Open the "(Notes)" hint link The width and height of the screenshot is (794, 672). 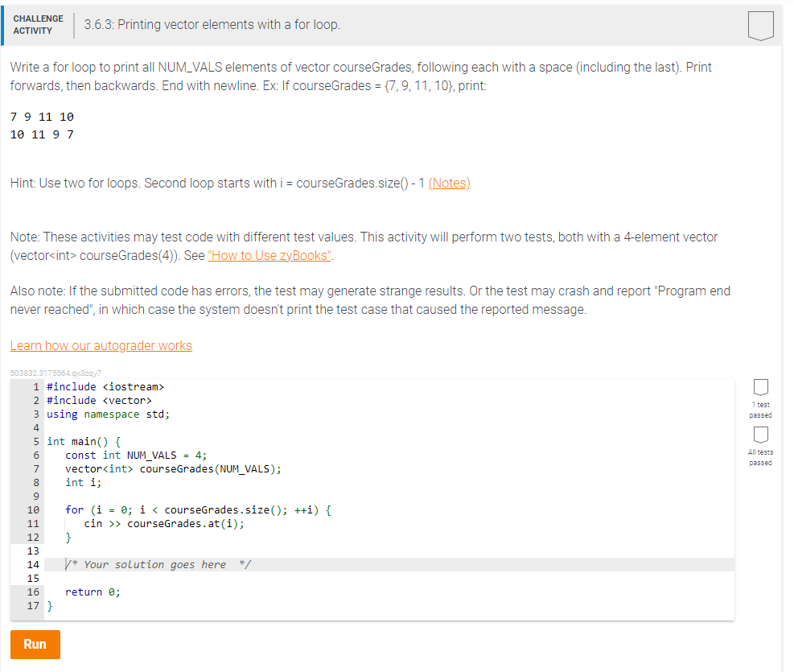(449, 183)
